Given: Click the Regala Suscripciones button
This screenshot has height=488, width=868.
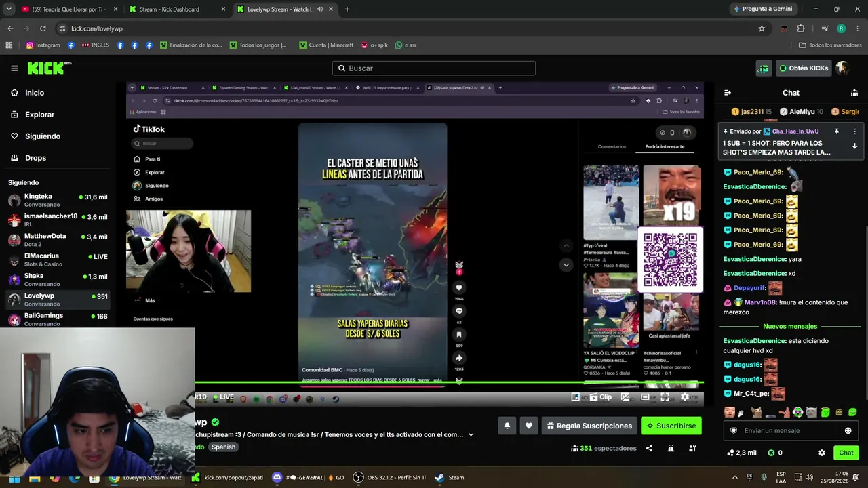Looking at the screenshot, I should coord(589,426).
